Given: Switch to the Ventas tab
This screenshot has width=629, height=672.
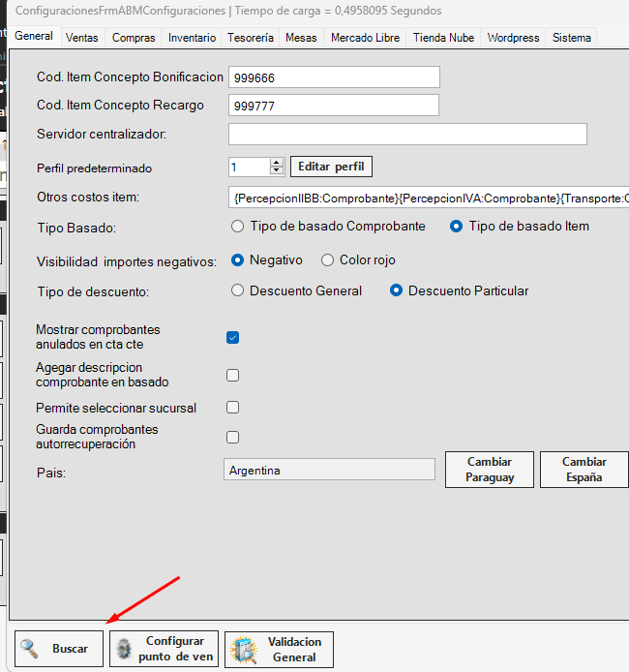Looking at the screenshot, I should pyautogui.click(x=82, y=38).
